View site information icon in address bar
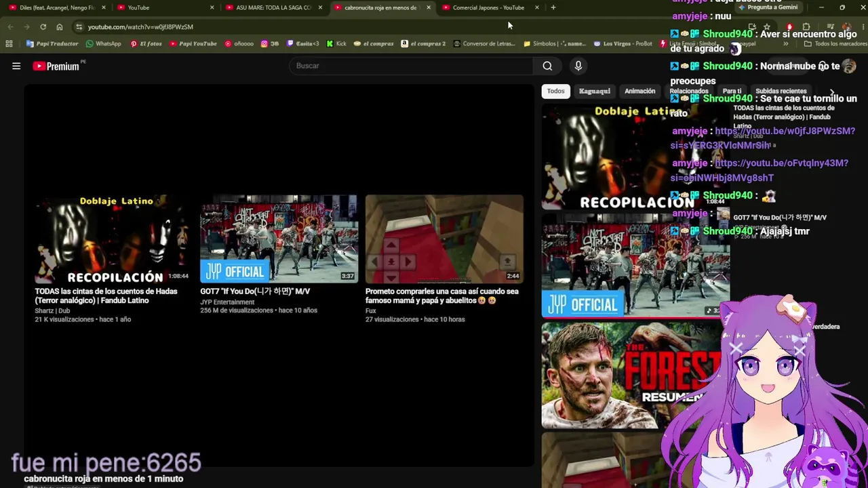The height and width of the screenshot is (488, 868). pyautogui.click(x=79, y=26)
